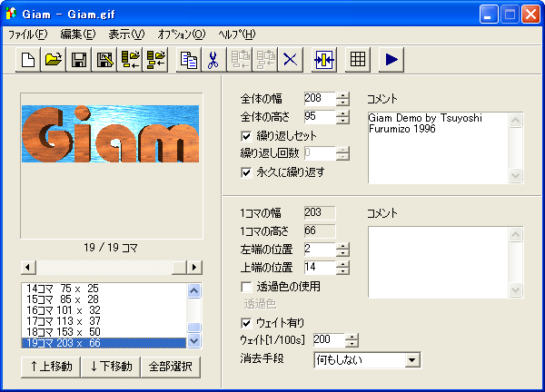Screen dimensions: 545x392
Task: Click the Giam app icon in the title bar
Action: tap(11, 14)
